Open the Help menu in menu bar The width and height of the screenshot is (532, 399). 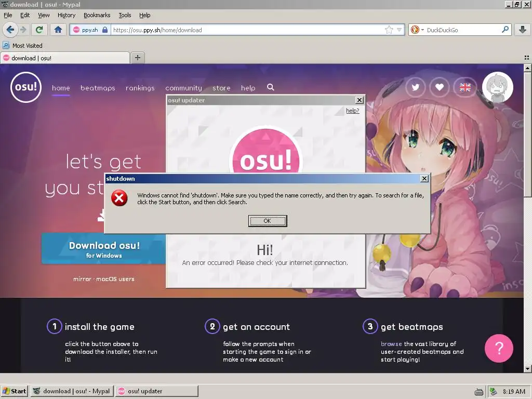[144, 15]
